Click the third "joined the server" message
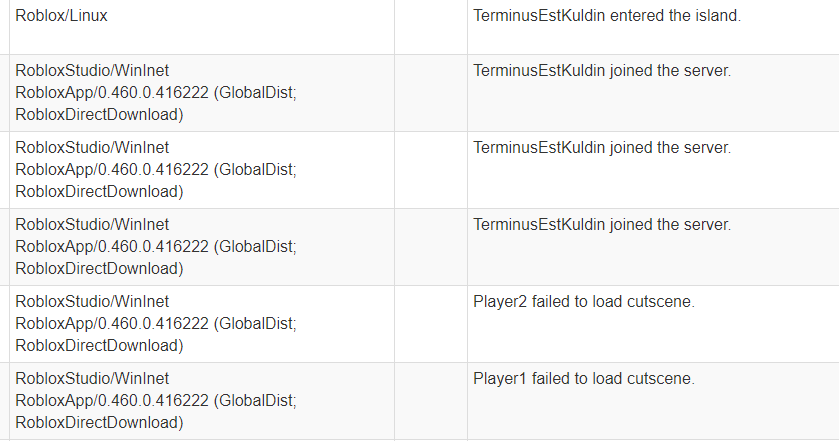This screenshot has width=839, height=441. (602, 225)
